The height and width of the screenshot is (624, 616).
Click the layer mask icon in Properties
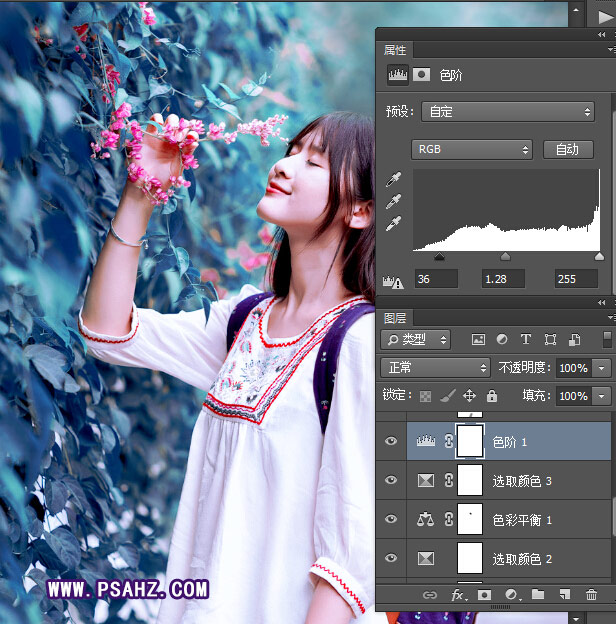click(x=422, y=75)
